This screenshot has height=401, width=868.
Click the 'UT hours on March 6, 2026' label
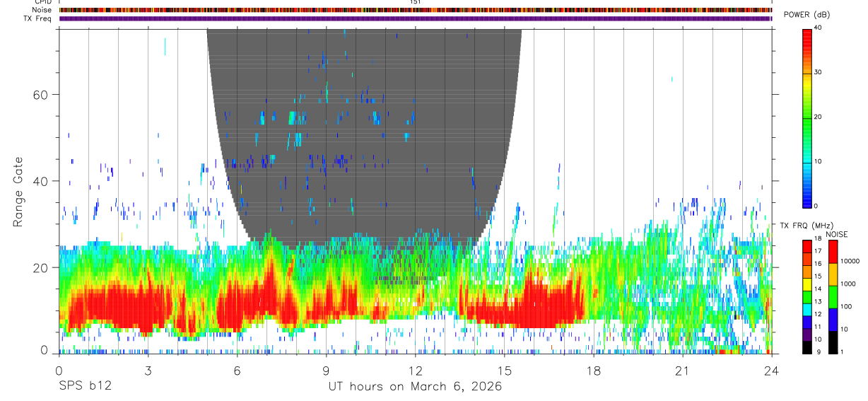tap(415, 387)
